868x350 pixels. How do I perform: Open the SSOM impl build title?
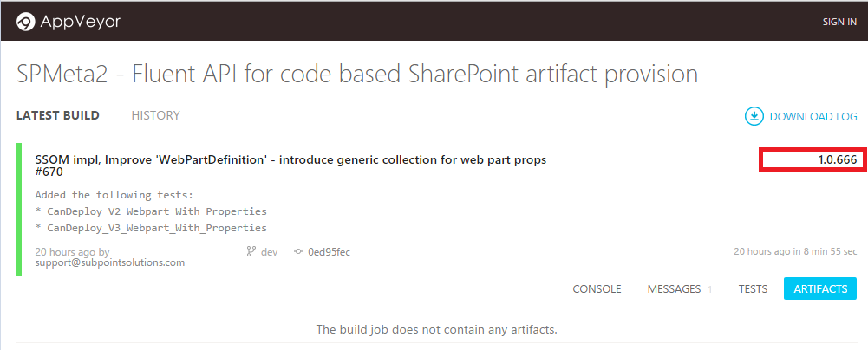pos(290,165)
